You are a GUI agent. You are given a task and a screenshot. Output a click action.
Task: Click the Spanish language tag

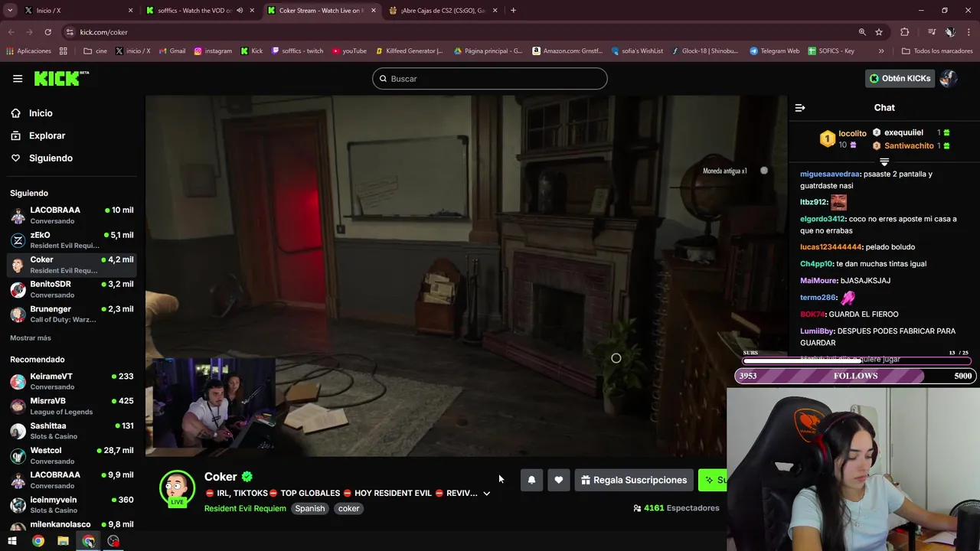coord(310,508)
